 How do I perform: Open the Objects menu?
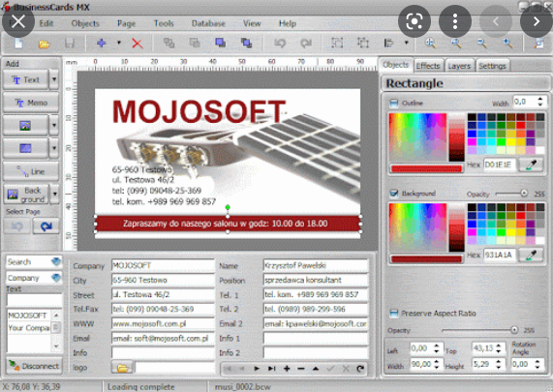[x=85, y=23]
